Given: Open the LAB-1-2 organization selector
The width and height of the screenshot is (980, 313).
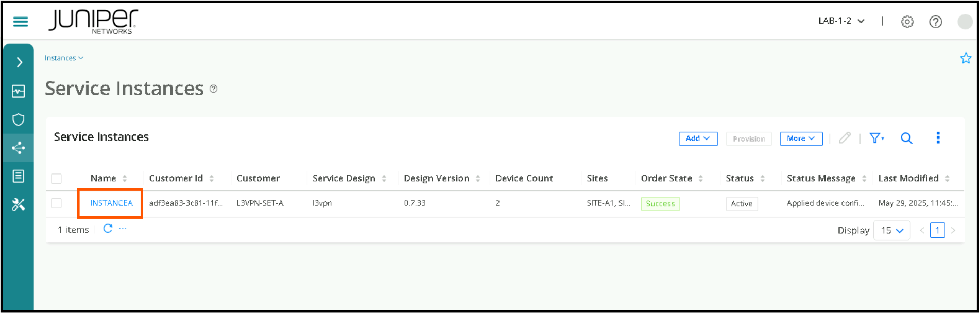Looking at the screenshot, I should tap(841, 21).
